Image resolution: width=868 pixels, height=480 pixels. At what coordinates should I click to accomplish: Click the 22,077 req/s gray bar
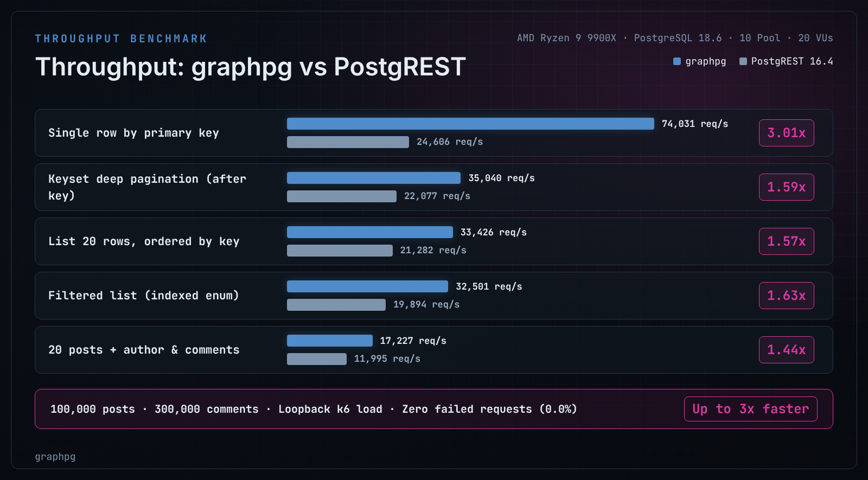coord(342,196)
